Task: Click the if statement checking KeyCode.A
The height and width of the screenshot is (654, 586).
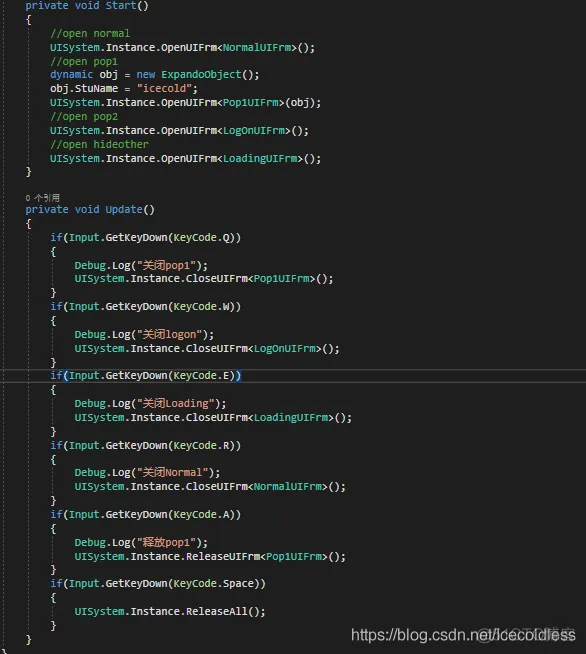Action: (x=145, y=515)
